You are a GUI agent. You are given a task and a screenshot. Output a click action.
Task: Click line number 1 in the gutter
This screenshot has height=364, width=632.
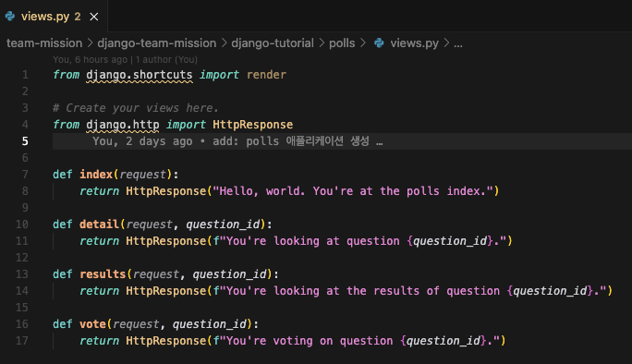[25, 75]
